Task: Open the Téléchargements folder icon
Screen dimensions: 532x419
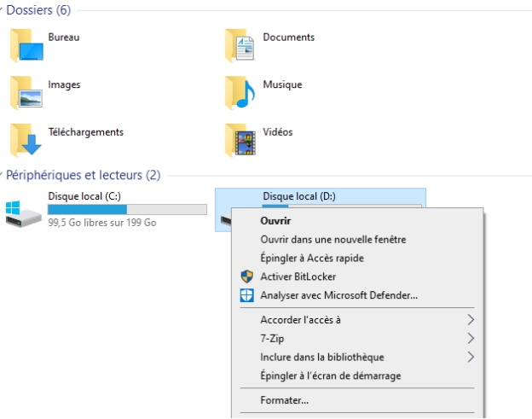Action: [26, 140]
